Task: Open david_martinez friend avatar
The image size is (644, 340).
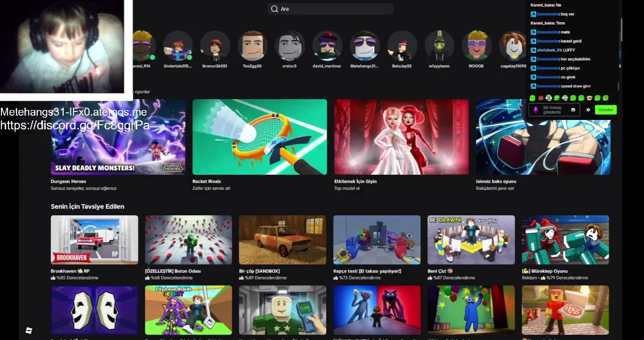Action: pyautogui.click(x=327, y=46)
